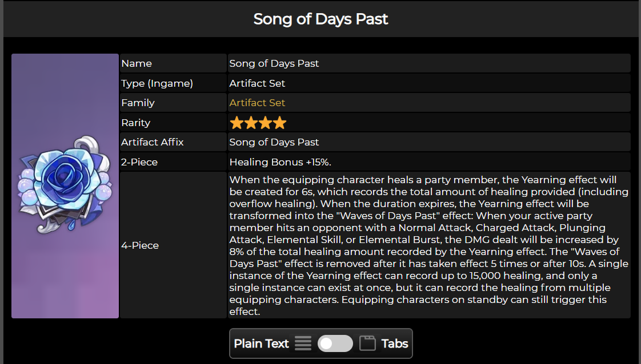
Task: Toggle the Plain Text / Tabs switch
Action: [335, 343]
